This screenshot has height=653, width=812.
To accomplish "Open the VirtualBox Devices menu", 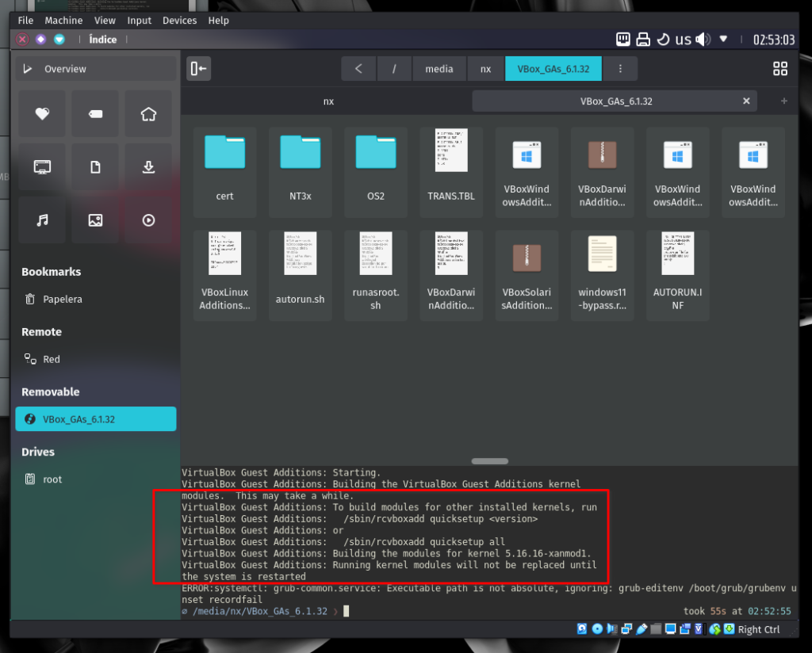I will pos(180,20).
